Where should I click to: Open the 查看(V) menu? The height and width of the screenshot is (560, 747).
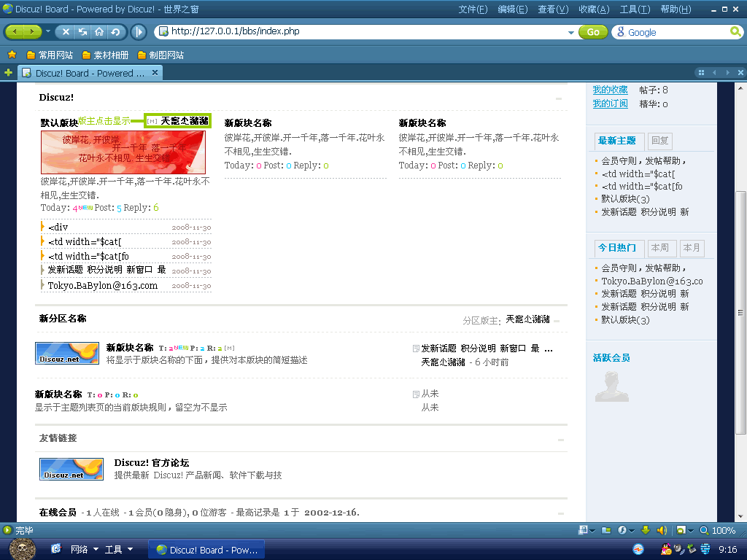(x=553, y=9)
